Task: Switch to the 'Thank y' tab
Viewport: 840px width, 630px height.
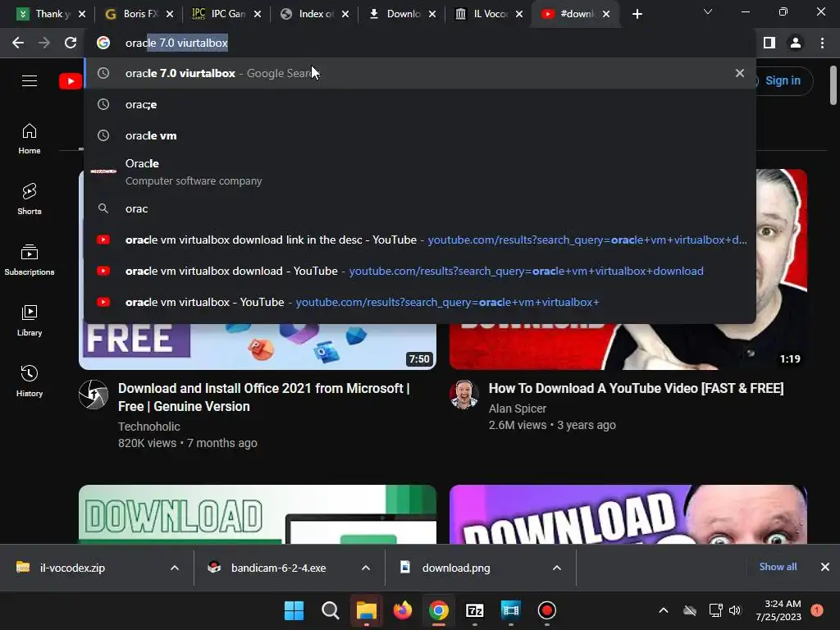Action: tap(46, 15)
